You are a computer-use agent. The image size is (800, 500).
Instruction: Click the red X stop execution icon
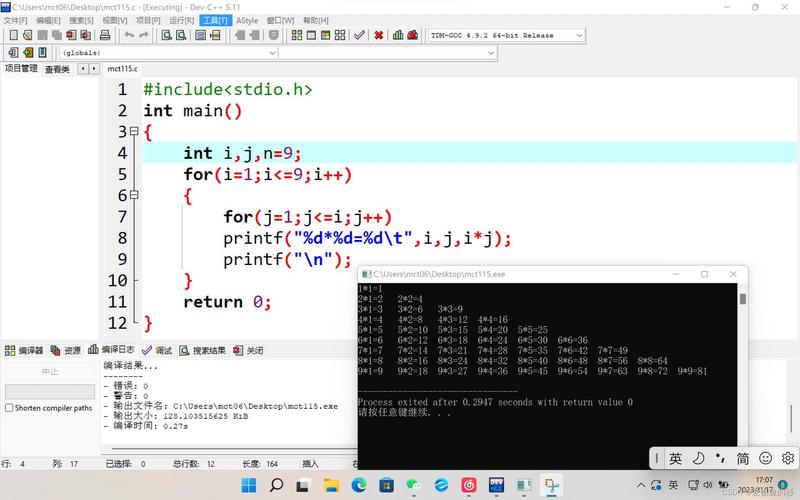[x=378, y=35]
